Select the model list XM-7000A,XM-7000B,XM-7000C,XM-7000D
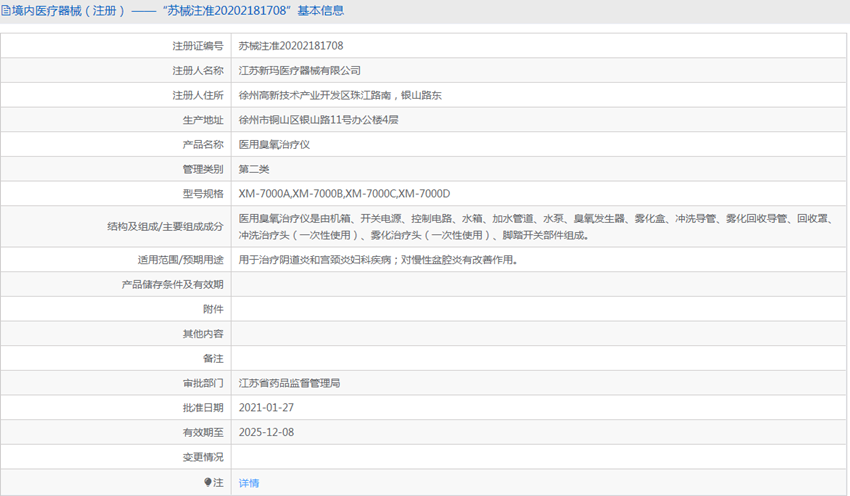This screenshot has width=850, height=496. [x=344, y=194]
